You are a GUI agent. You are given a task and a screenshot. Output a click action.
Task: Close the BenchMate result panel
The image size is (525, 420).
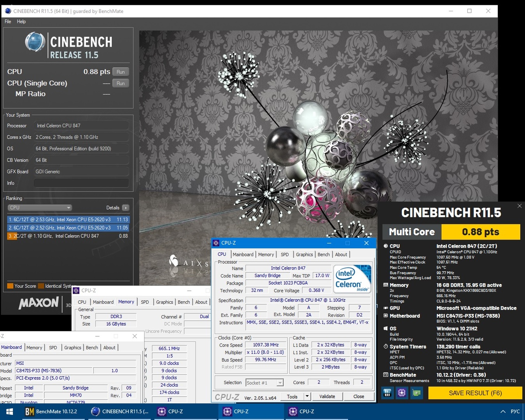(x=520, y=206)
